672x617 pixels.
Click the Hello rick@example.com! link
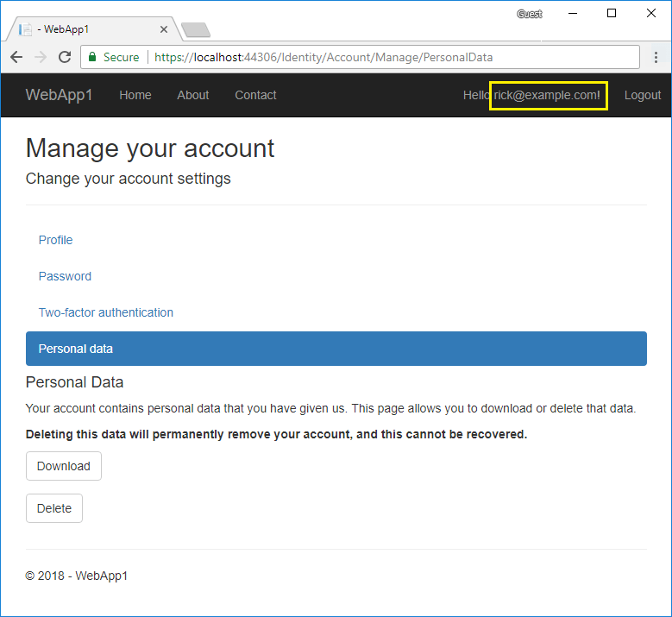pyautogui.click(x=531, y=95)
